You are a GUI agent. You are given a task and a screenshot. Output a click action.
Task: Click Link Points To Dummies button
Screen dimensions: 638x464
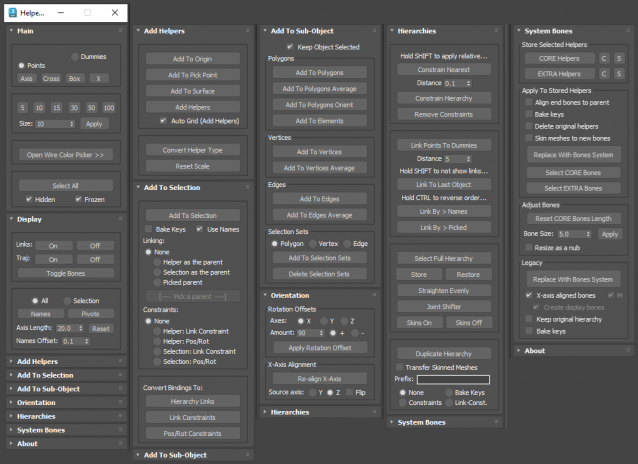[x=444, y=145]
